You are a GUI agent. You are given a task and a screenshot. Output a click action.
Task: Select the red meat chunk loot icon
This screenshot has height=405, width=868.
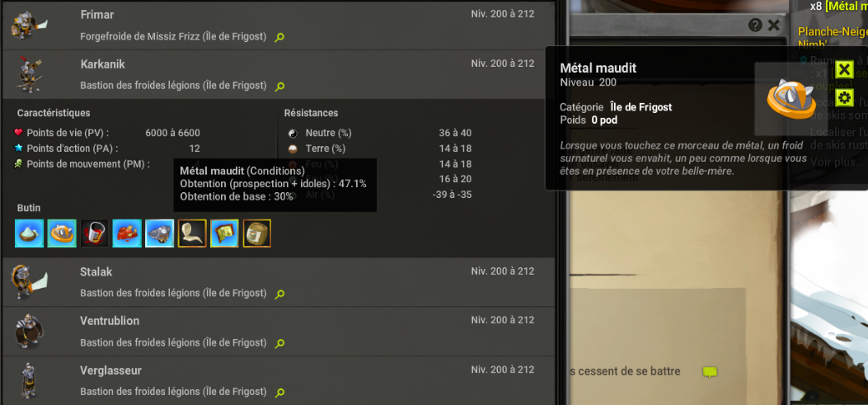point(127,233)
